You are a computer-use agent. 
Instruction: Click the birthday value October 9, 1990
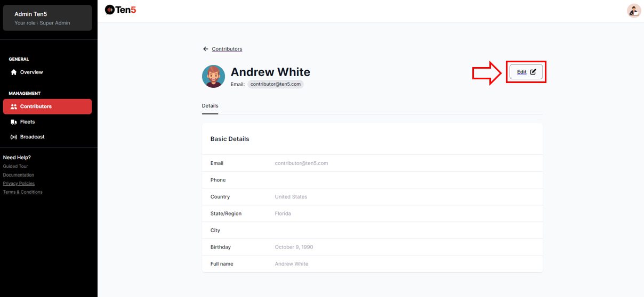294,247
